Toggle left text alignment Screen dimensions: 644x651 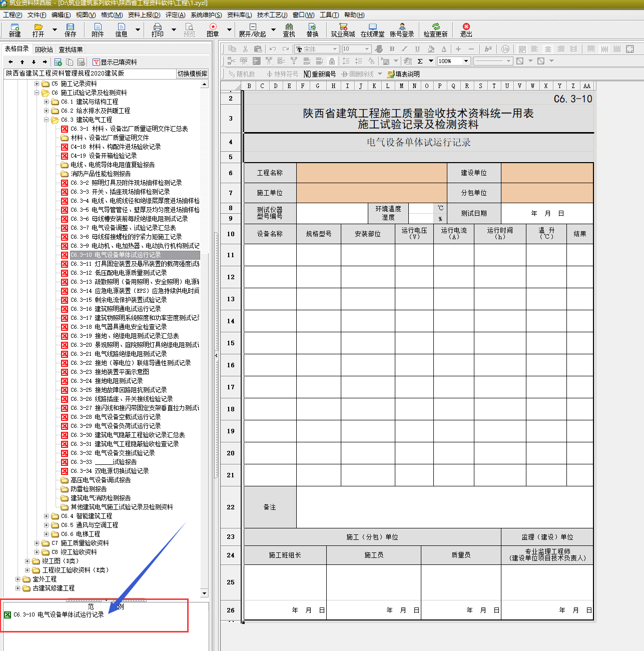tap(534, 49)
